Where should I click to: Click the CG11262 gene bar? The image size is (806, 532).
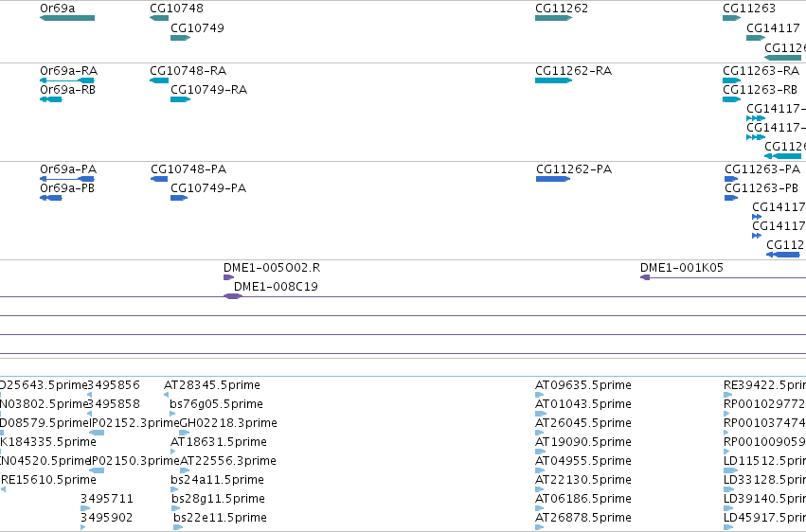coord(554,18)
